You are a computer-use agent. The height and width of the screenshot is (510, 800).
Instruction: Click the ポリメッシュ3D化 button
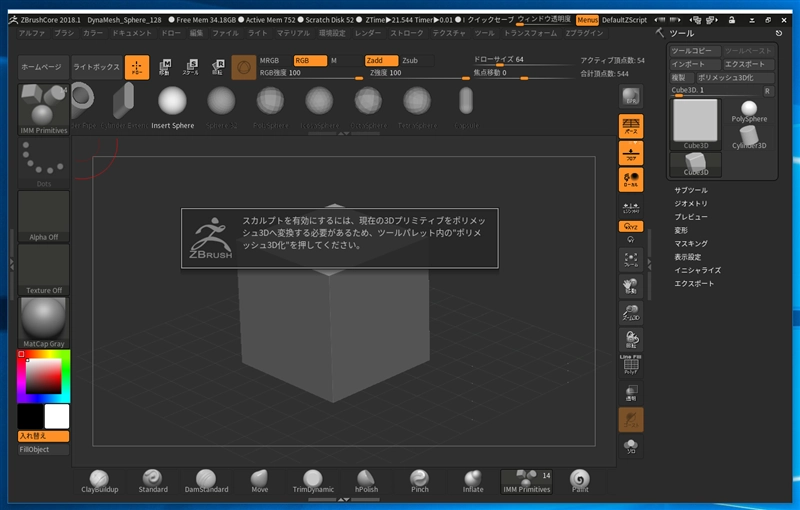(x=735, y=78)
